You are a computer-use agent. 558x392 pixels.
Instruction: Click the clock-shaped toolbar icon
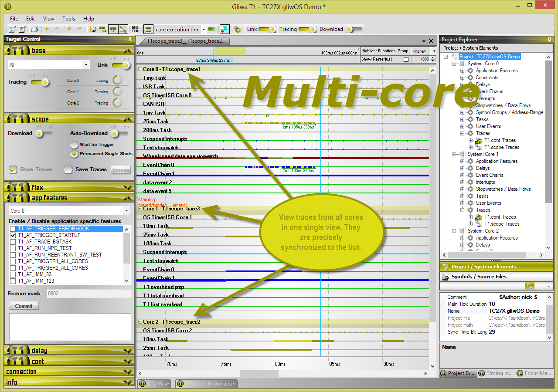[93, 30]
